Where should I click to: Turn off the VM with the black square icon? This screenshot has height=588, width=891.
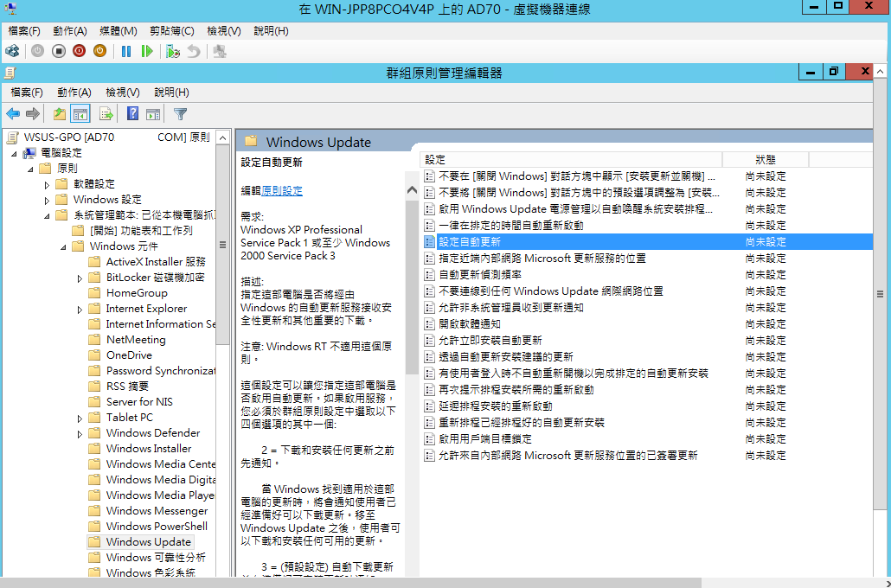59,51
